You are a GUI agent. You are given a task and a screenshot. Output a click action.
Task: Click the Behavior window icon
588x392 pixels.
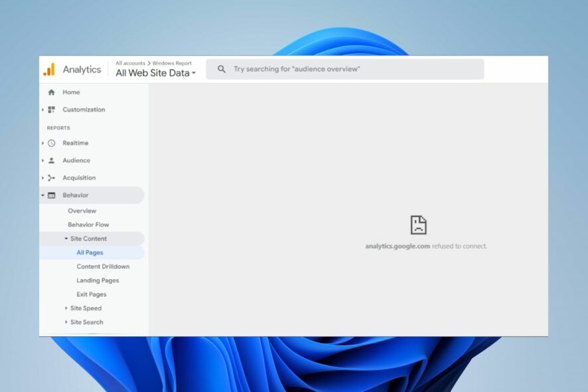point(51,195)
